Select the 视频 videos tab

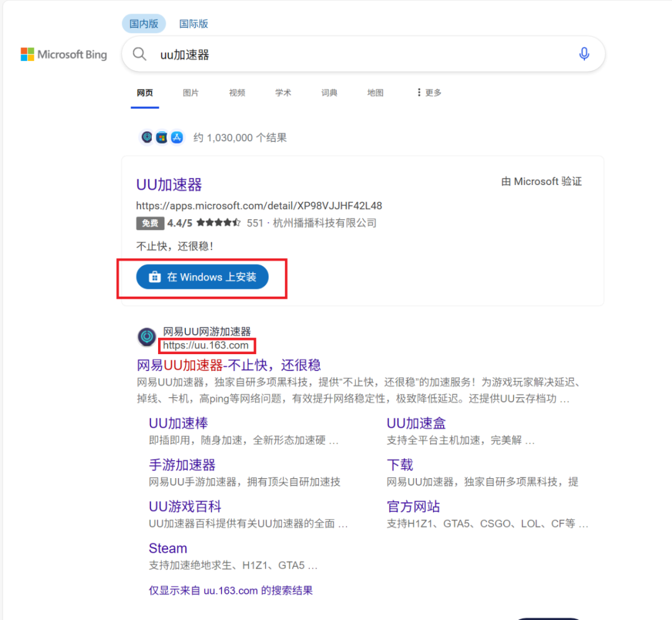(x=237, y=93)
